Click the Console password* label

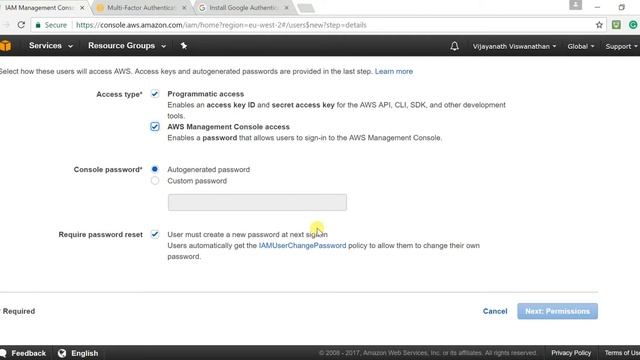click(x=108, y=169)
